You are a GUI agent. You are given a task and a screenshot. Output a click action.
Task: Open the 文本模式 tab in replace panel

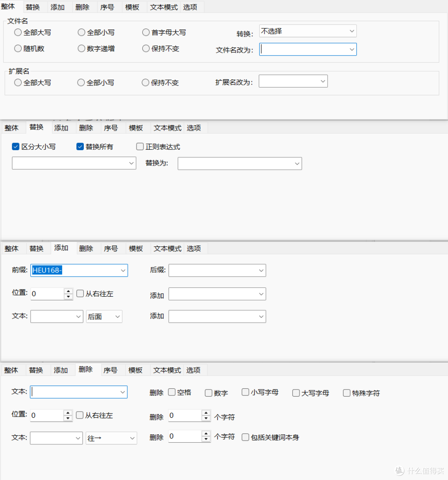(168, 128)
